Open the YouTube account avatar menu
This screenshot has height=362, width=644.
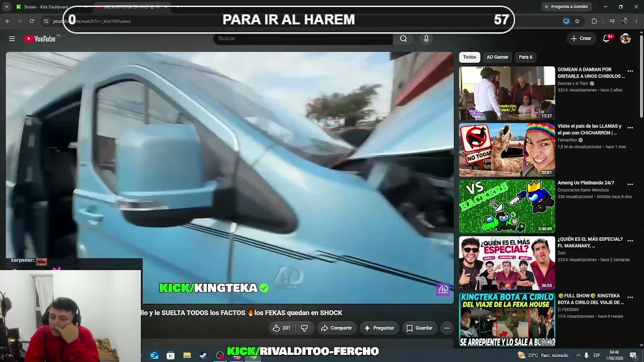pyautogui.click(x=625, y=39)
